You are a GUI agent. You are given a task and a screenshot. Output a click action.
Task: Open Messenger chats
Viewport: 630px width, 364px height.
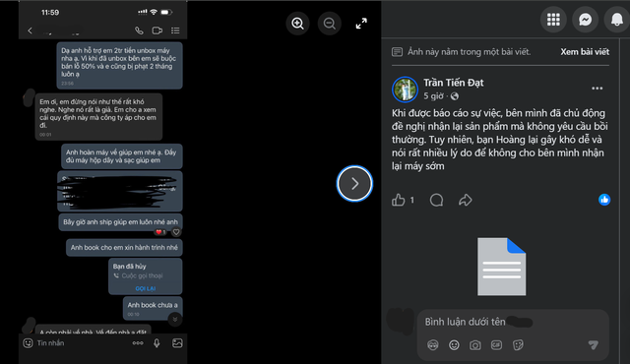[585, 20]
